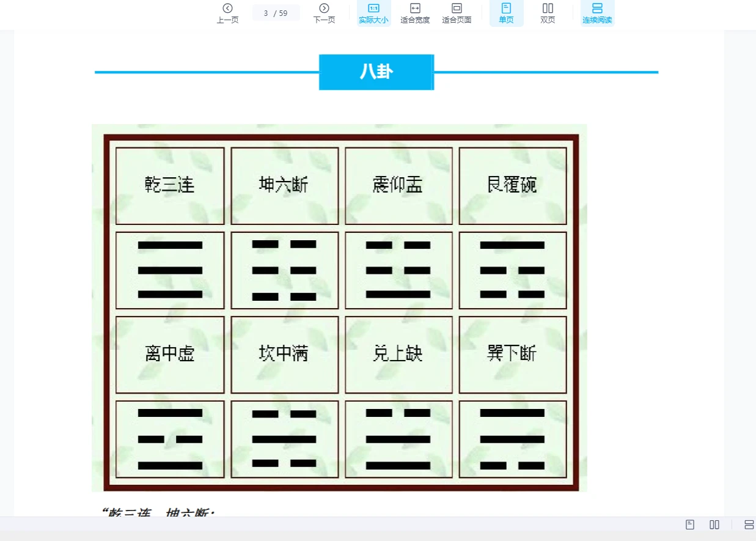Go to next page (下一页)
756x541 pixels.
tap(324, 13)
